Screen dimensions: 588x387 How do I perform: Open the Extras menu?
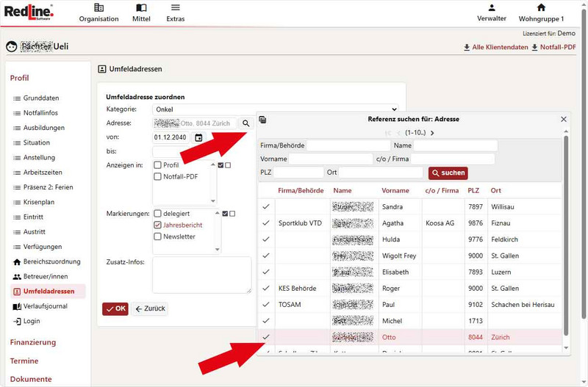(x=176, y=12)
